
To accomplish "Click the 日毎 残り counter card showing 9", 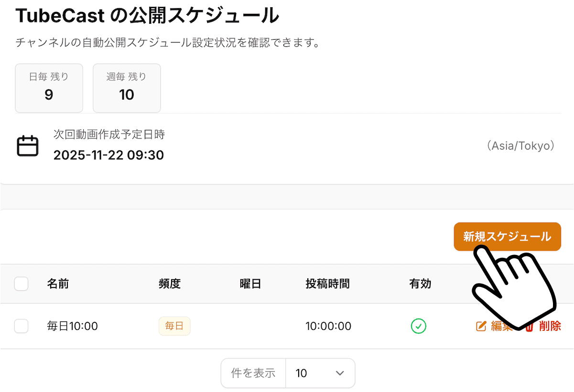I will [49, 88].
